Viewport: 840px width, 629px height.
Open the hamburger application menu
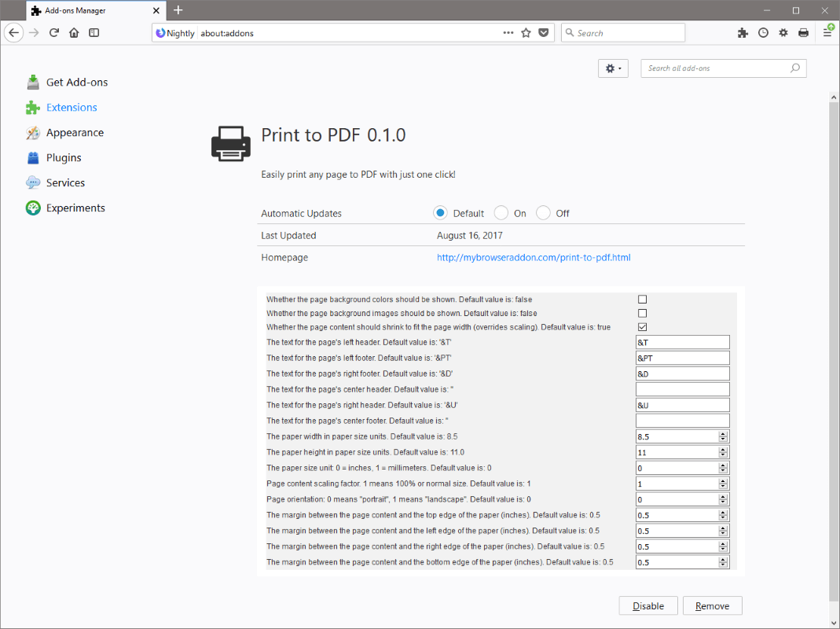pyautogui.click(x=828, y=31)
